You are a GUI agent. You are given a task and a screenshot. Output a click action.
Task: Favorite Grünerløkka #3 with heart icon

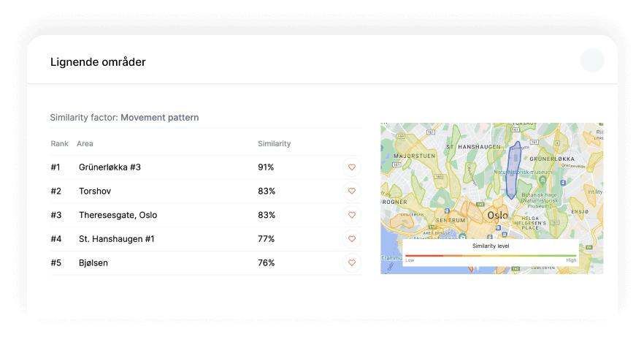[x=352, y=167]
